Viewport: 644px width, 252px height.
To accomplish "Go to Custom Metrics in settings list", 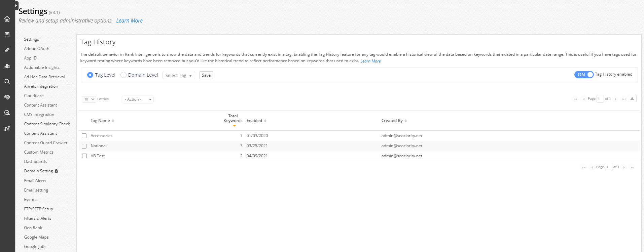I will tap(39, 152).
